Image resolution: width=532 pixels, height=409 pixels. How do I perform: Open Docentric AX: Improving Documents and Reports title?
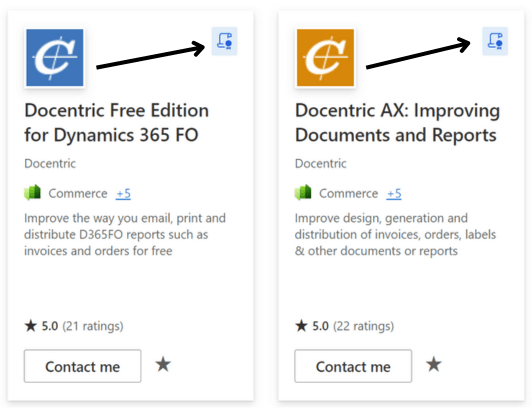(397, 122)
